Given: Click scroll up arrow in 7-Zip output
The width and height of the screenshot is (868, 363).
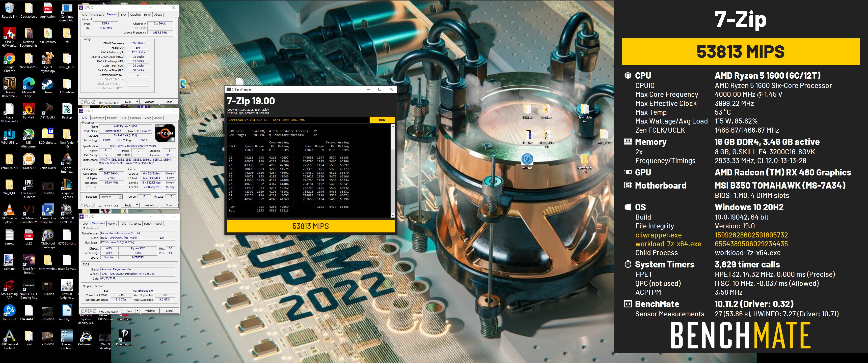Looking at the screenshot, I should [x=393, y=126].
